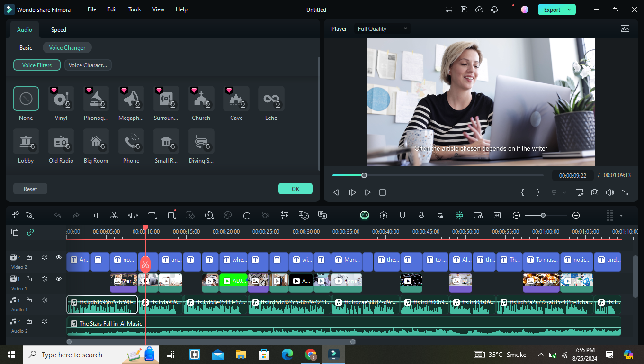Select the Text tool in timeline toolbar

152,215
